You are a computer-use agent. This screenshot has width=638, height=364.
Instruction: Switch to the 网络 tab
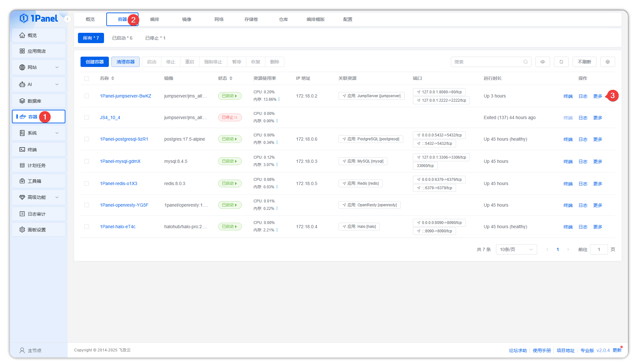[x=219, y=19]
